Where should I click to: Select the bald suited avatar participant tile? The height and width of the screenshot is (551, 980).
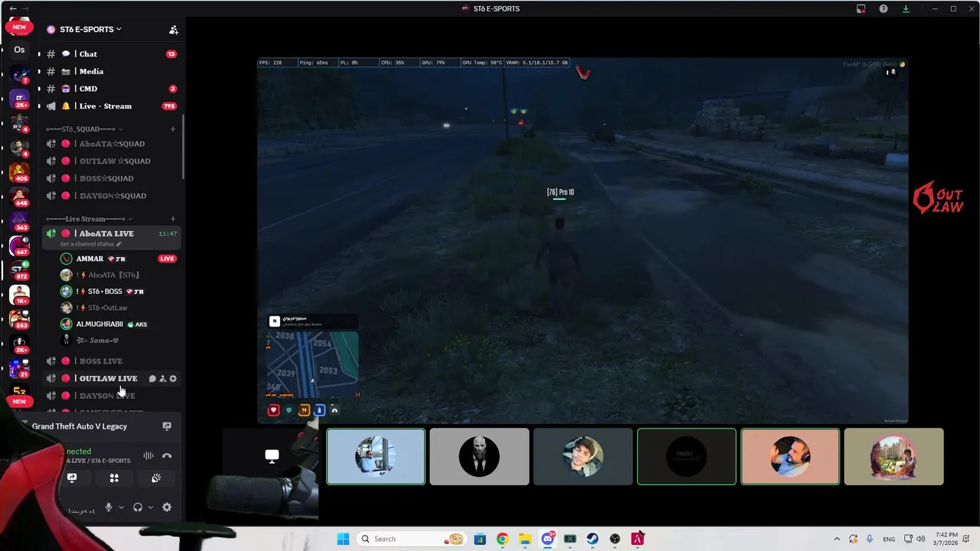[x=479, y=457]
